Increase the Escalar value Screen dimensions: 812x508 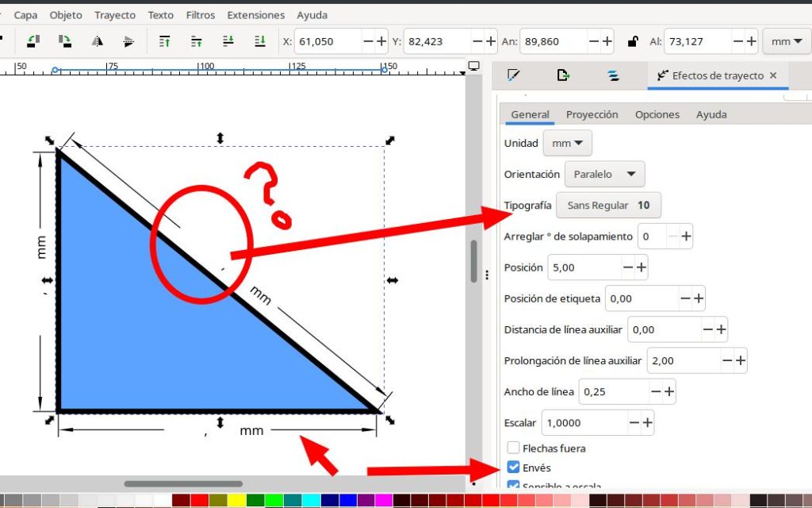(x=647, y=423)
